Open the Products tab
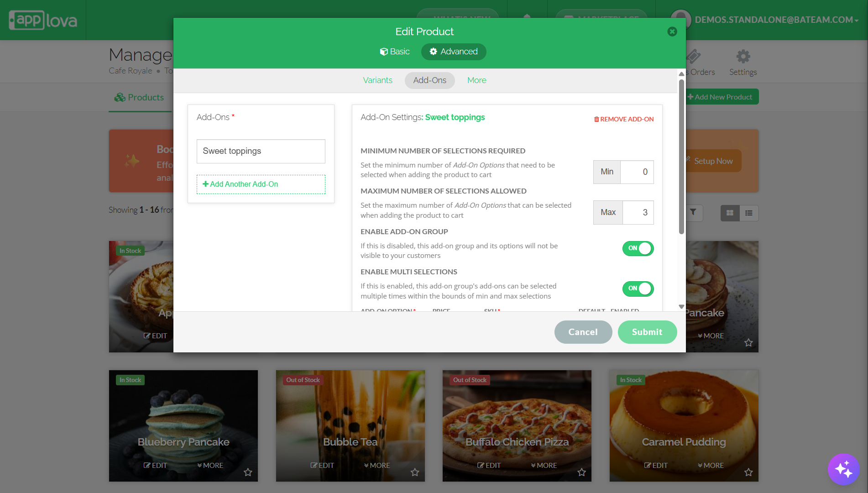 [x=139, y=97]
